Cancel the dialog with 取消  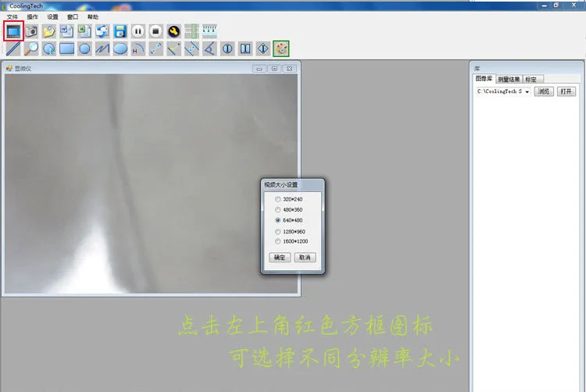(x=305, y=257)
